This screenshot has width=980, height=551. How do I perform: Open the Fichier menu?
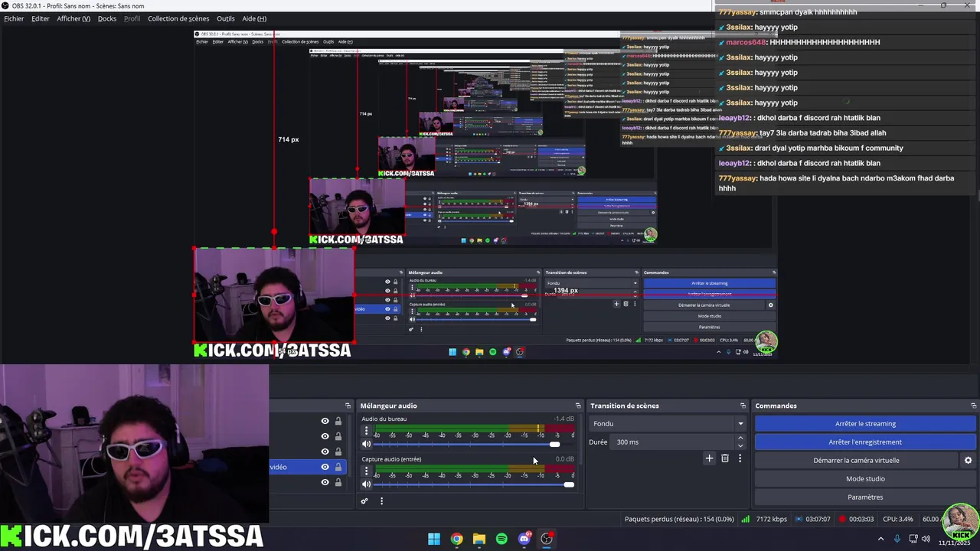(x=14, y=18)
